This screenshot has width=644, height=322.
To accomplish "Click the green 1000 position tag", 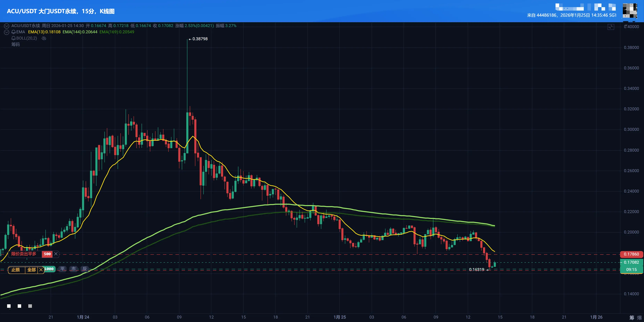I will pos(49,269).
